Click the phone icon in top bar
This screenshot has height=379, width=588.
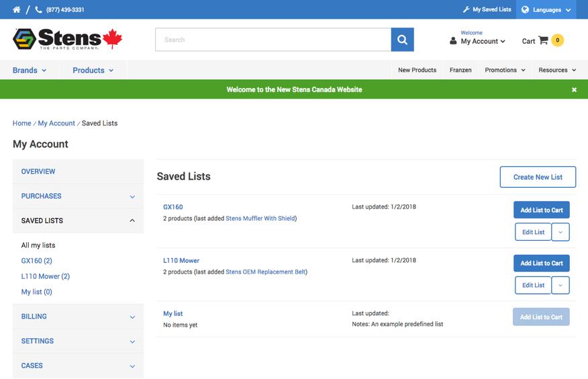[x=39, y=9]
